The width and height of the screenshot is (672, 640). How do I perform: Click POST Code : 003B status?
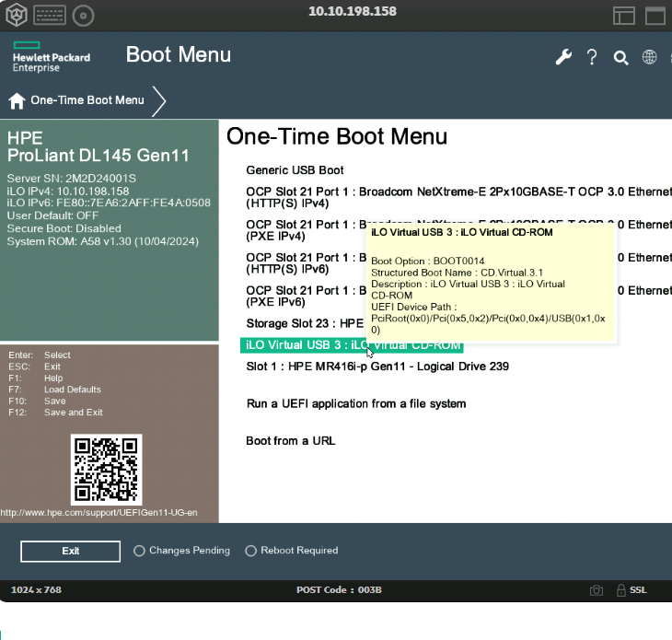click(x=339, y=590)
